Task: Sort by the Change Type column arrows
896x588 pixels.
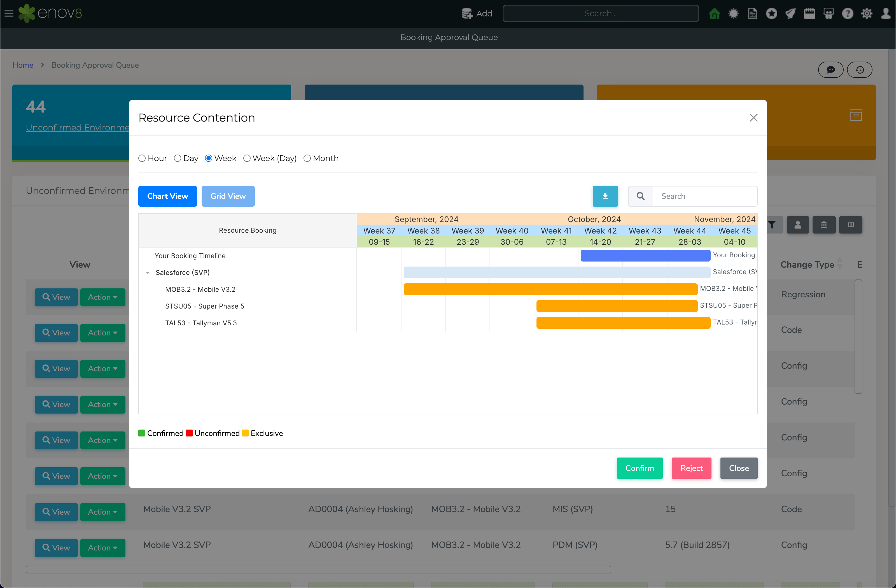Action: (839, 264)
